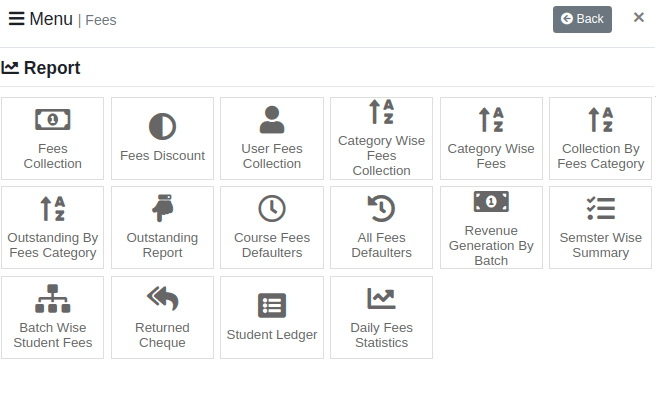Image resolution: width=656 pixels, height=408 pixels.
Task: Click the Menu title text
Action: pyautogui.click(x=51, y=19)
